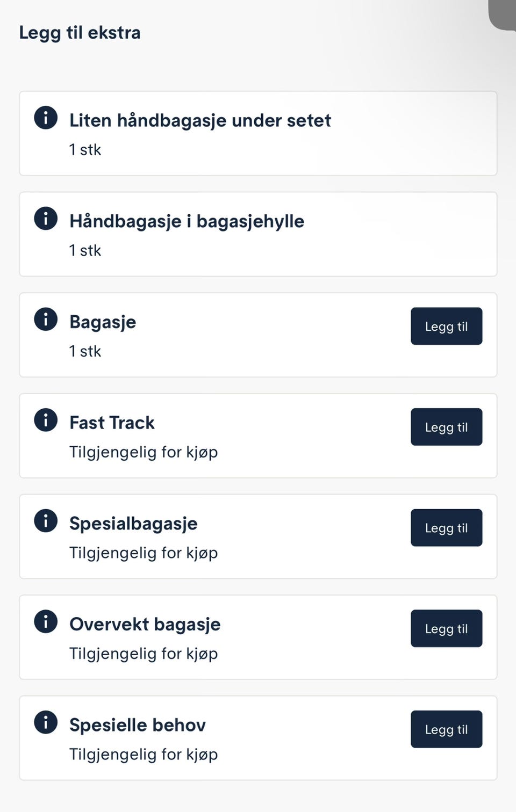The width and height of the screenshot is (516, 812).
Task: Tap the gray handle in top corner
Action: (x=503, y=14)
